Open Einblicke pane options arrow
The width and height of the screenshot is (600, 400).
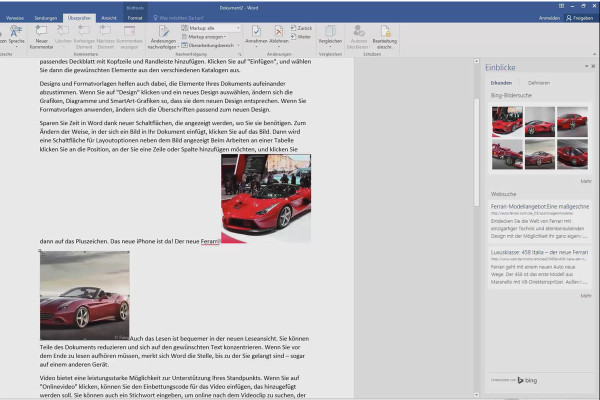[586, 66]
